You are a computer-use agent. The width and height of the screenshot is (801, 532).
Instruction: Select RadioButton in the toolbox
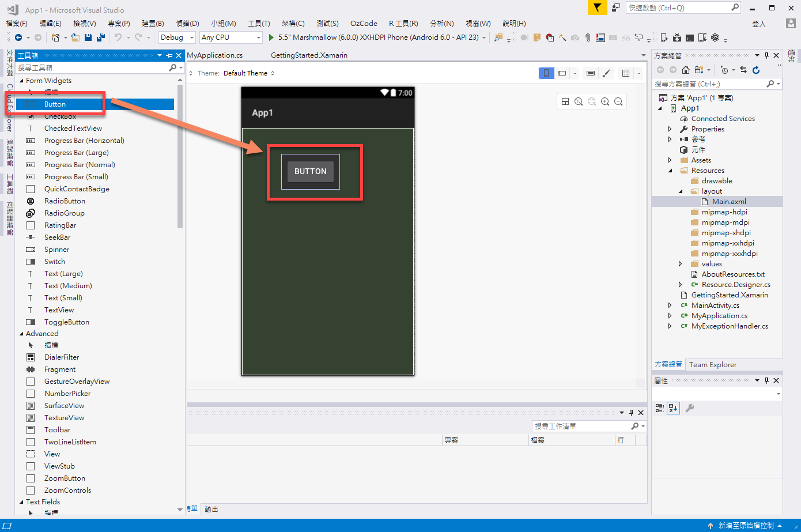65,201
